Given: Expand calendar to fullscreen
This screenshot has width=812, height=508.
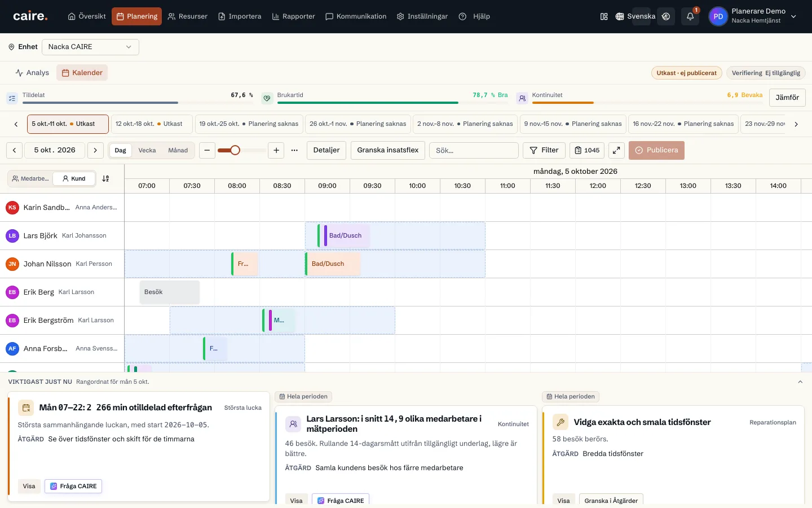Looking at the screenshot, I should point(616,150).
